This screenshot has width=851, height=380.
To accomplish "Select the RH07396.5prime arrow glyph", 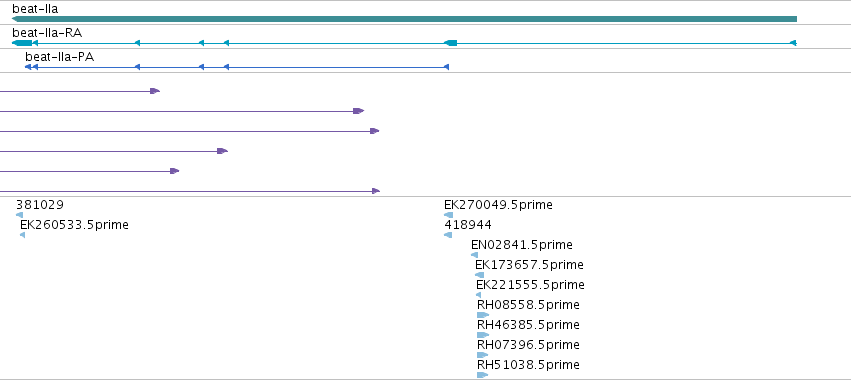I will 483,355.
